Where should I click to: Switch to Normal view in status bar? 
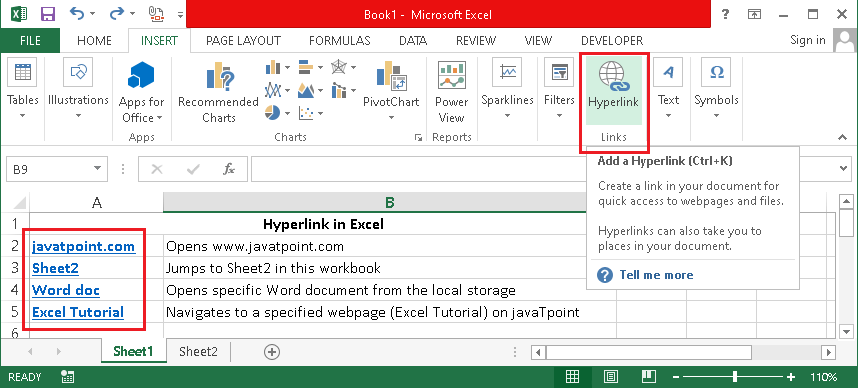click(x=572, y=377)
